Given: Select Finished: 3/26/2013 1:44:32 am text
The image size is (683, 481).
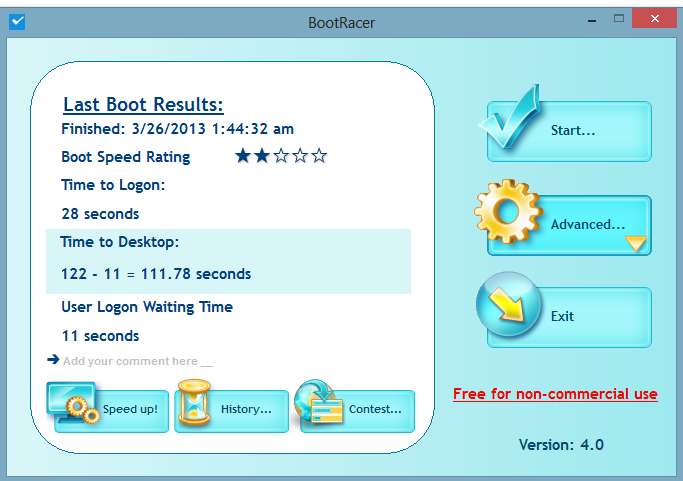Looking at the screenshot, I should click(177, 129).
